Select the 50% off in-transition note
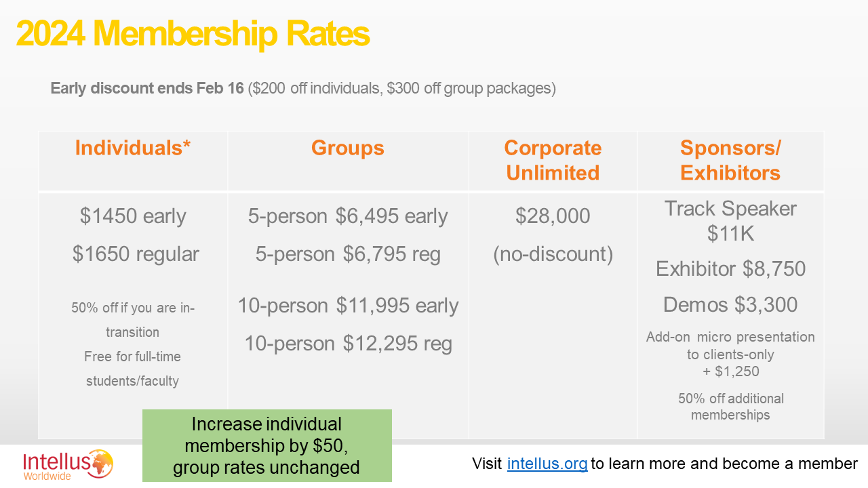Screen dimensions: 868x488 (x=133, y=320)
